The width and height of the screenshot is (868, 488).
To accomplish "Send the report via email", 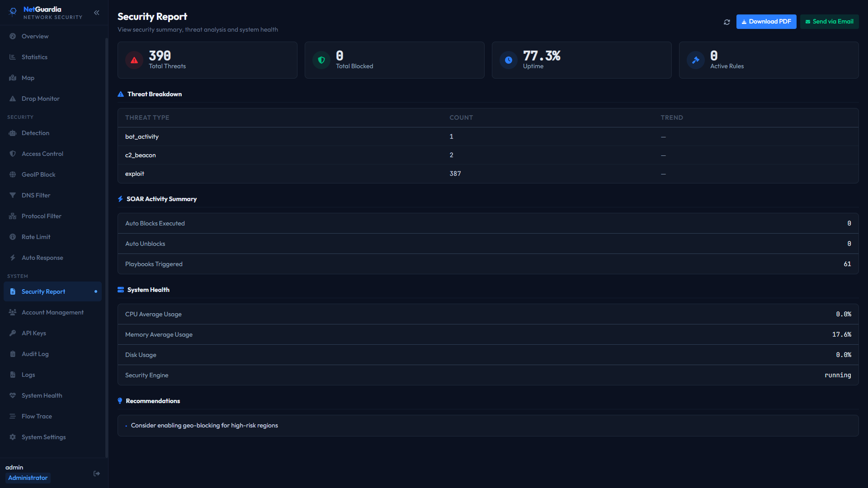I will pos(829,22).
